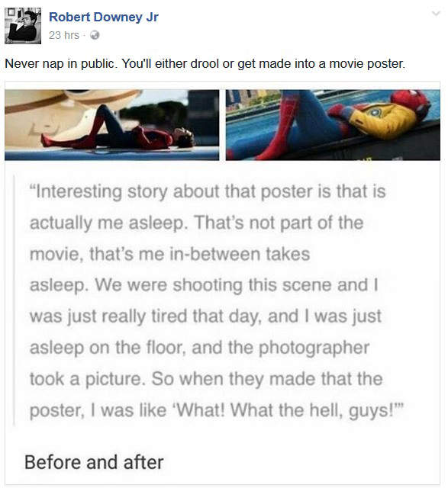The height and width of the screenshot is (504, 448).
Task: Click the quote line 'actually me asleep. That's not part'
Action: tap(197, 223)
